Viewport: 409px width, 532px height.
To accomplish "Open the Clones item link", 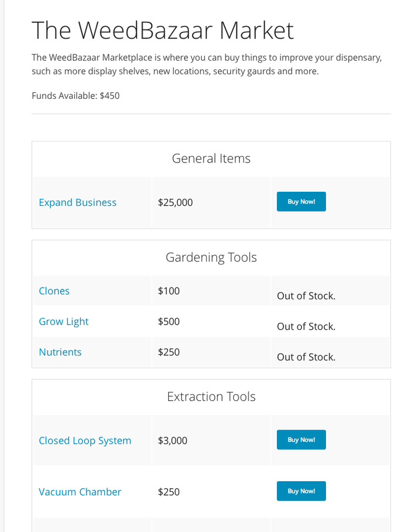I will coord(54,291).
